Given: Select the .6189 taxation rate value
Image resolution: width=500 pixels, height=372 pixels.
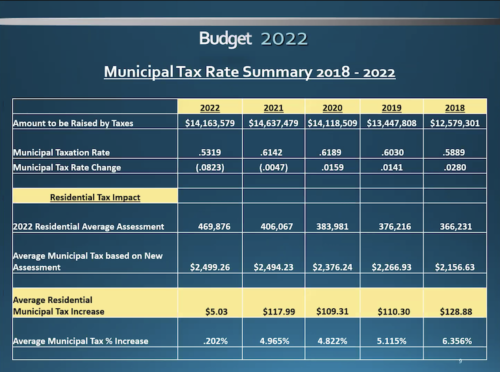Looking at the screenshot, I should pyautogui.click(x=330, y=153).
